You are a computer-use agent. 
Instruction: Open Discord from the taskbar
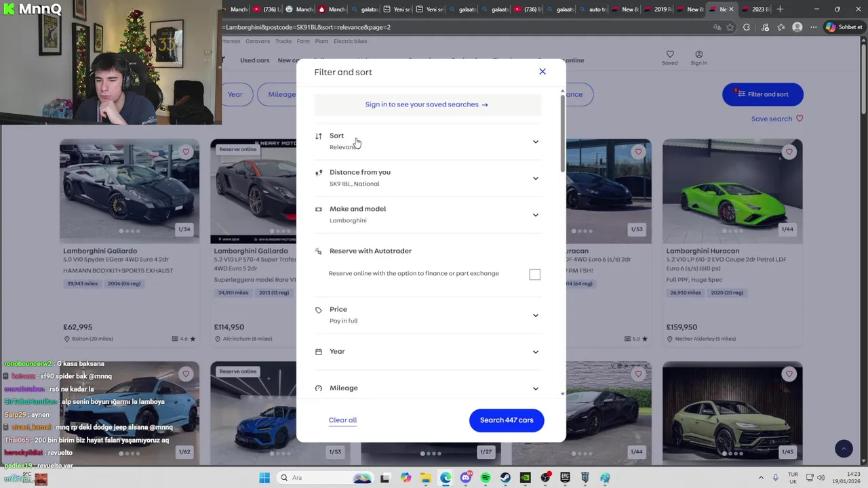(x=465, y=478)
